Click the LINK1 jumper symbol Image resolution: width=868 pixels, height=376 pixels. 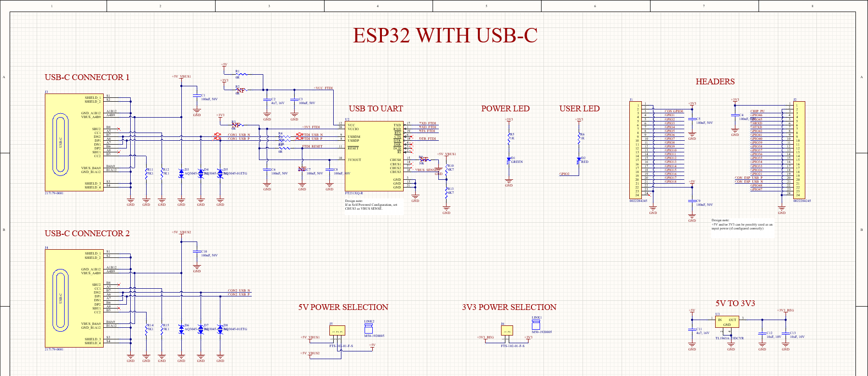[536, 324]
